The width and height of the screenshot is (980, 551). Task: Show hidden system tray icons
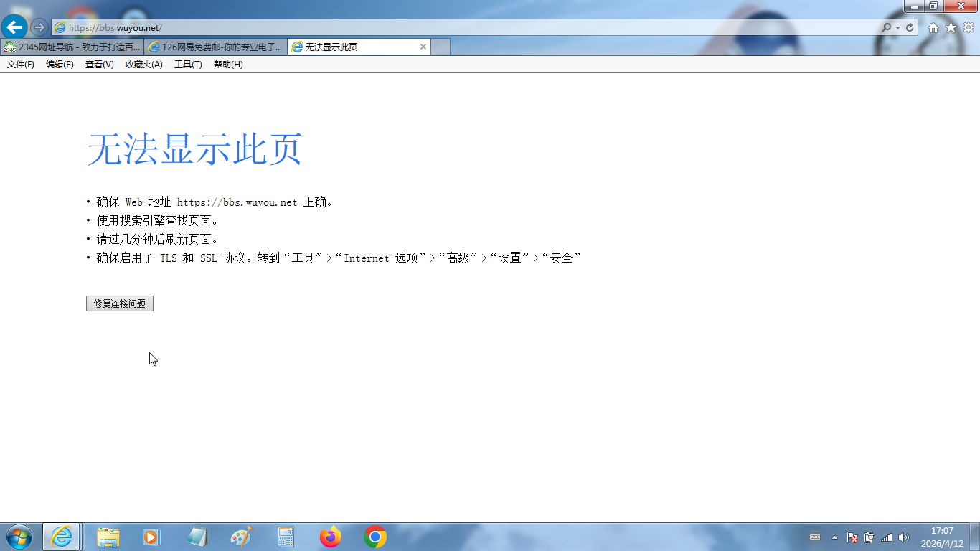click(x=834, y=537)
